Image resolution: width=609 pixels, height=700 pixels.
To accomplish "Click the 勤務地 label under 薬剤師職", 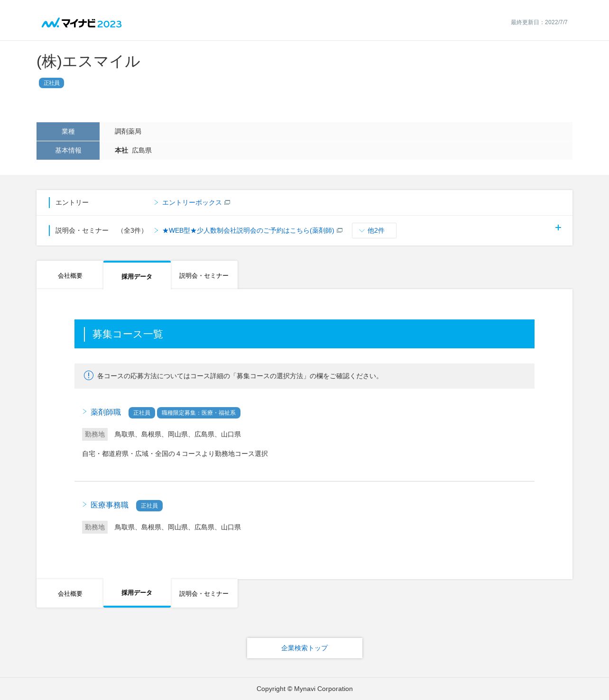I will (x=95, y=434).
